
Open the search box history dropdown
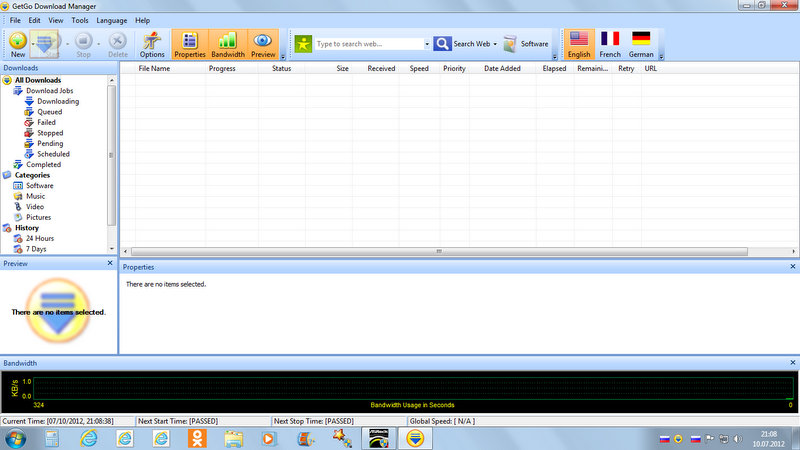427,44
